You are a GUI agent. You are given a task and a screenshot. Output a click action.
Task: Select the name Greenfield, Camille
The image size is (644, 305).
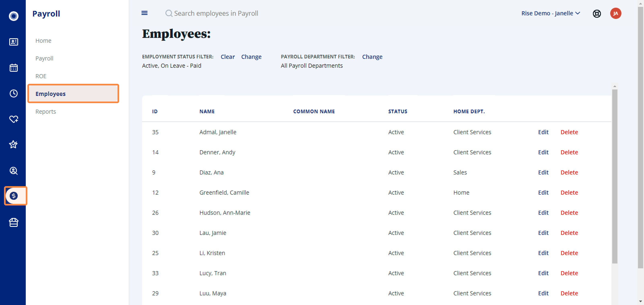click(224, 192)
